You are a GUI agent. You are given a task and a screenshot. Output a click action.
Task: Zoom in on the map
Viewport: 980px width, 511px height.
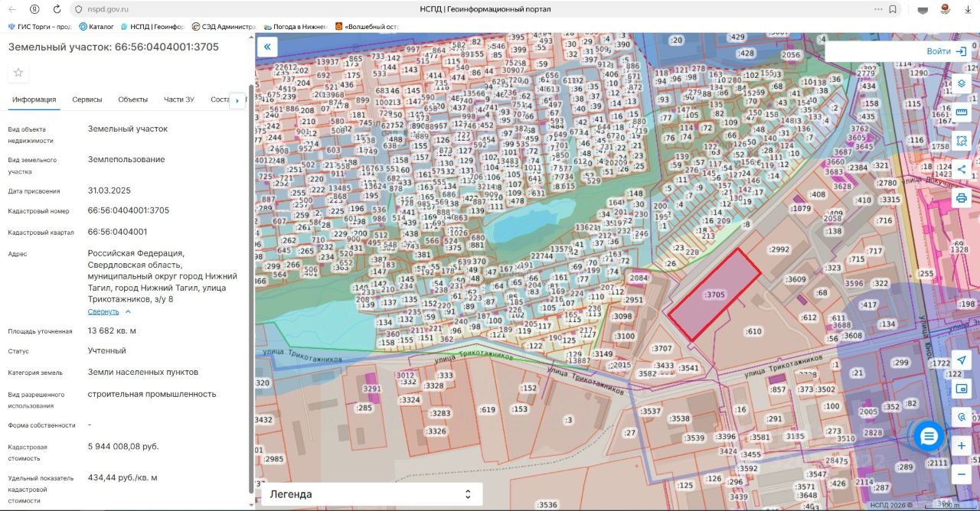pos(962,445)
